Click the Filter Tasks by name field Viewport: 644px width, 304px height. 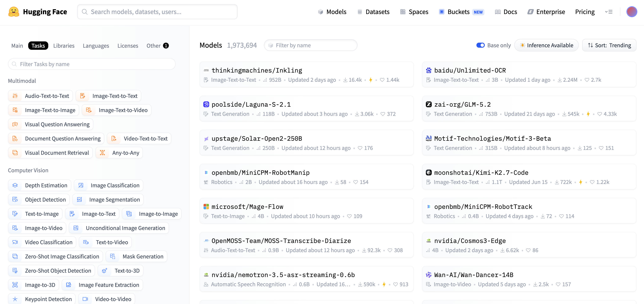[92, 64]
